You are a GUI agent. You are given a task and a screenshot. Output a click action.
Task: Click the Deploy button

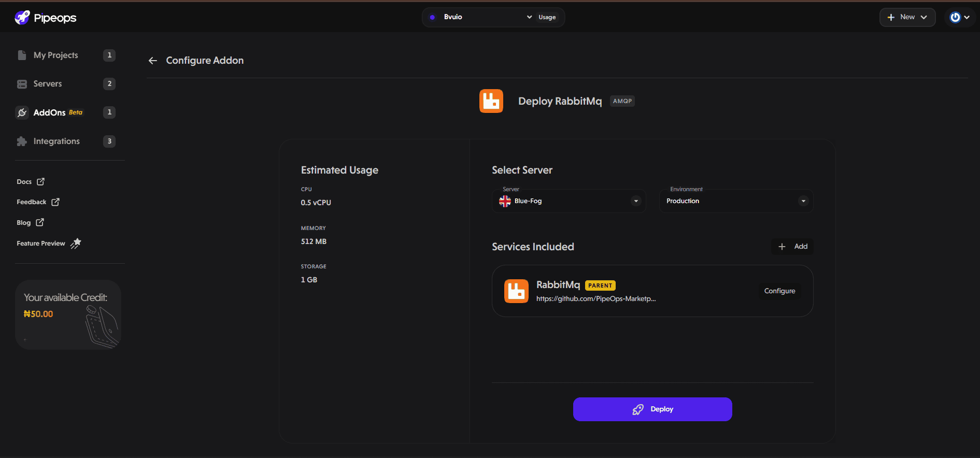pos(652,409)
